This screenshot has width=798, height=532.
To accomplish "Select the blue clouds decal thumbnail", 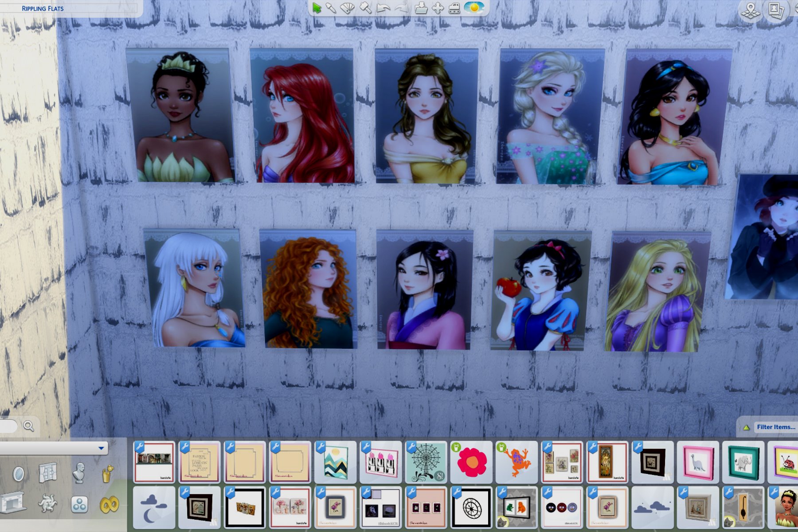I will (652, 507).
